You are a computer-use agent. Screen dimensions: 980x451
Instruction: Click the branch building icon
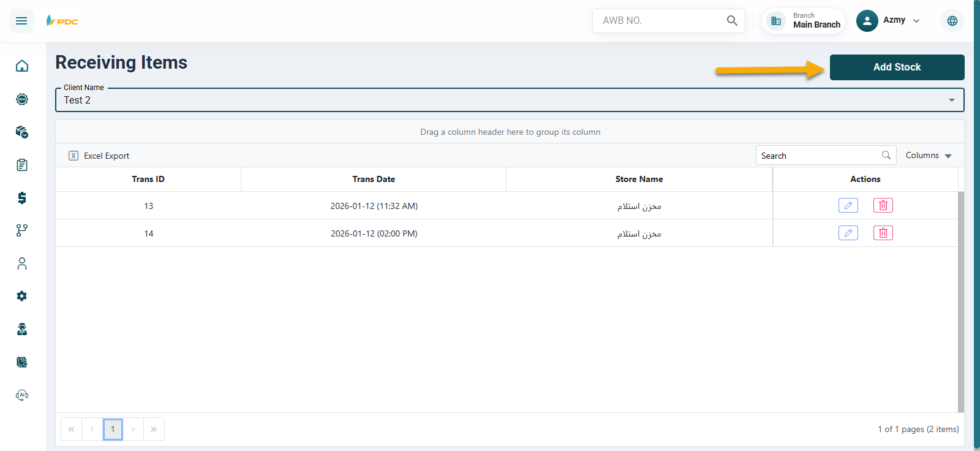(776, 21)
